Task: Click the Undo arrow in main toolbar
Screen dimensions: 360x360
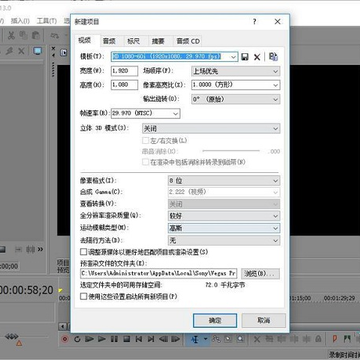Action: coord(55,35)
